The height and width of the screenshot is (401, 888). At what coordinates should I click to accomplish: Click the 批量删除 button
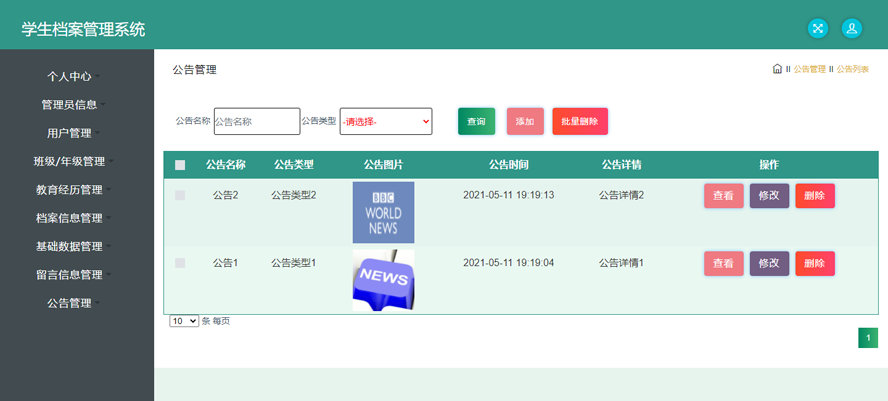(x=580, y=121)
